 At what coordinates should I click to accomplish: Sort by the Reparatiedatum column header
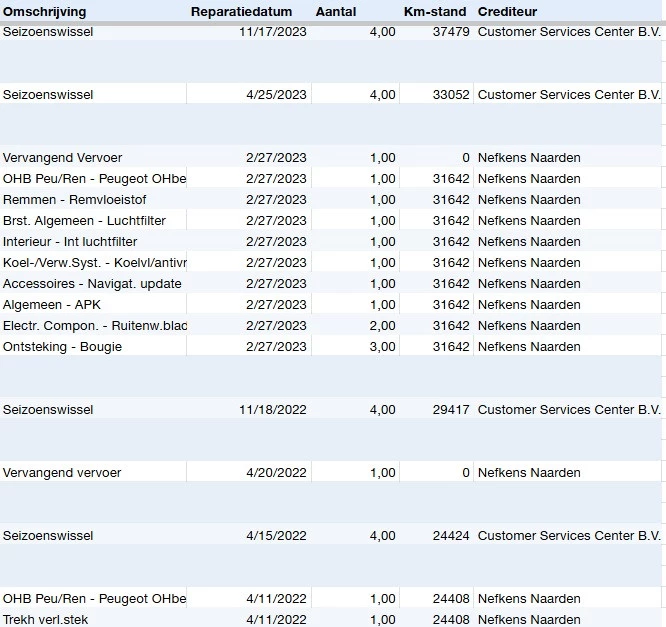tap(241, 12)
